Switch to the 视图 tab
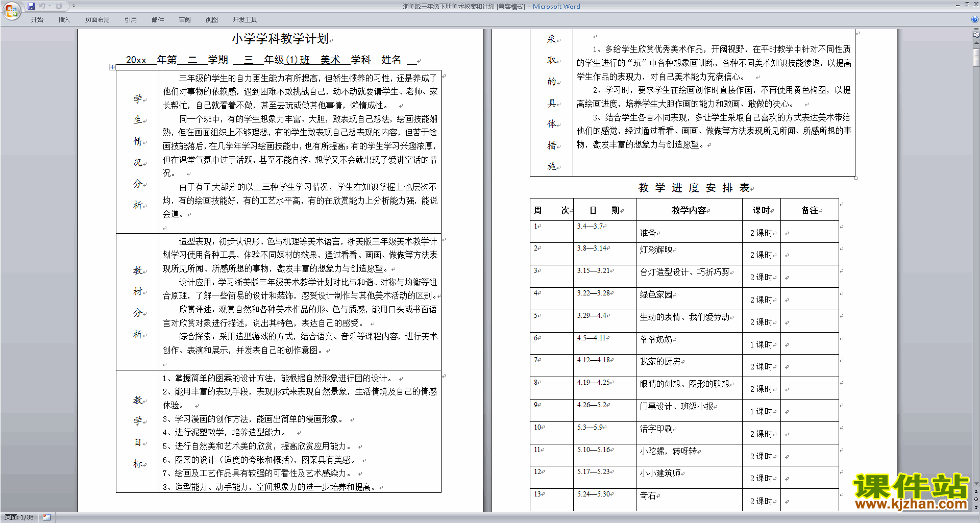The width and height of the screenshot is (980, 523). (212, 19)
